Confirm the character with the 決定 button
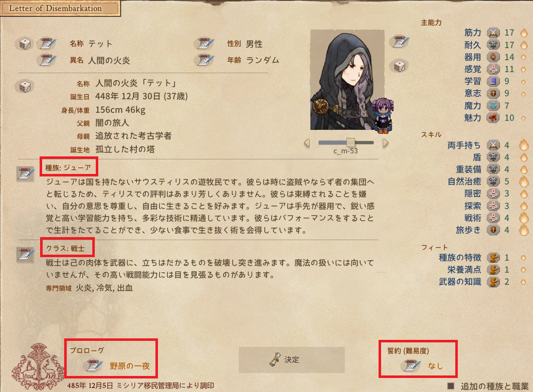This screenshot has height=392, width=533. point(291,360)
